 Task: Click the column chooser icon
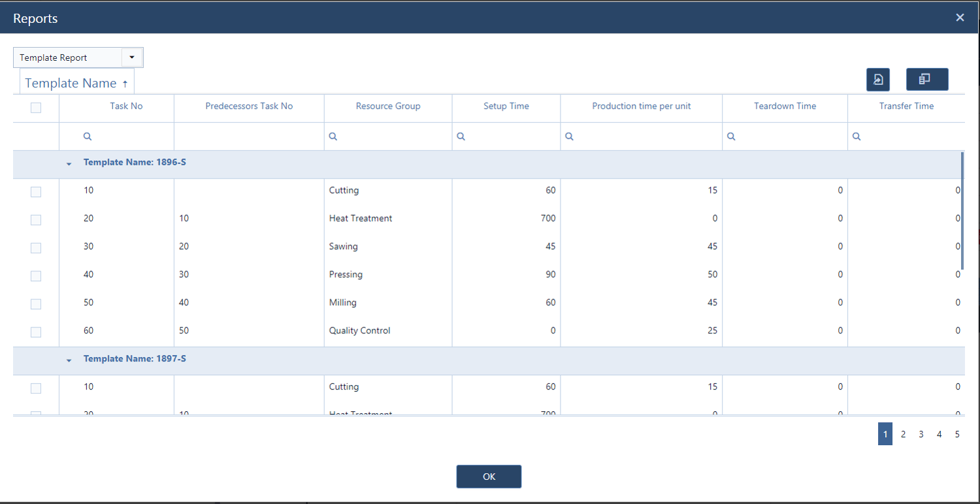pyautogui.click(x=927, y=79)
